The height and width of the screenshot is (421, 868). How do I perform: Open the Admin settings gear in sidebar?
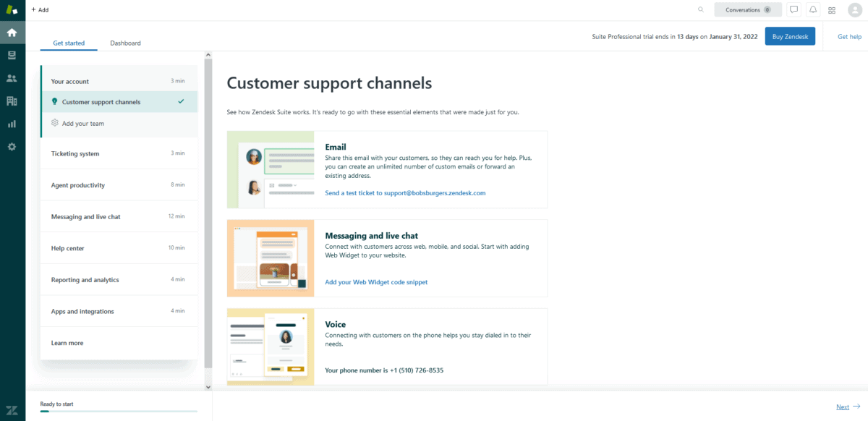tap(12, 147)
